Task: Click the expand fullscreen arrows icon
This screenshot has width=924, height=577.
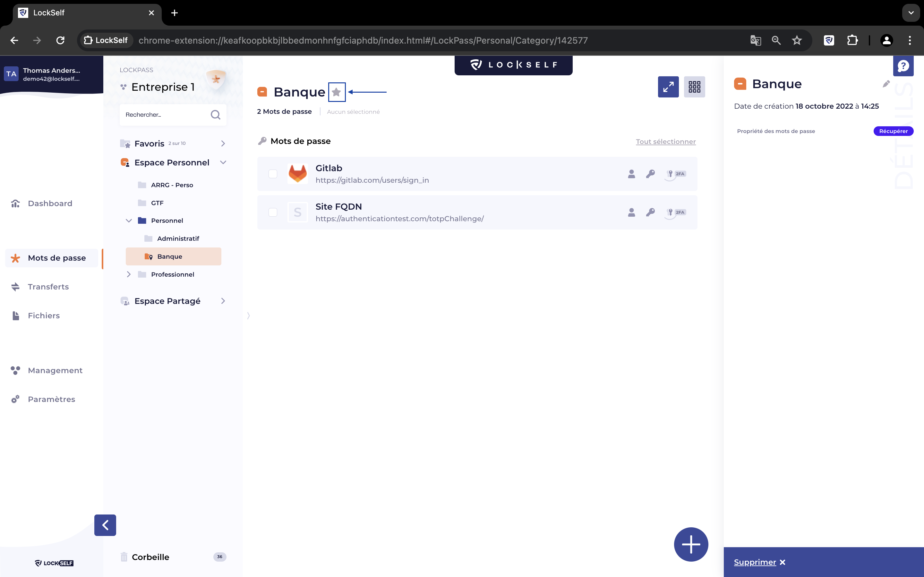Action: [x=668, y=87]
